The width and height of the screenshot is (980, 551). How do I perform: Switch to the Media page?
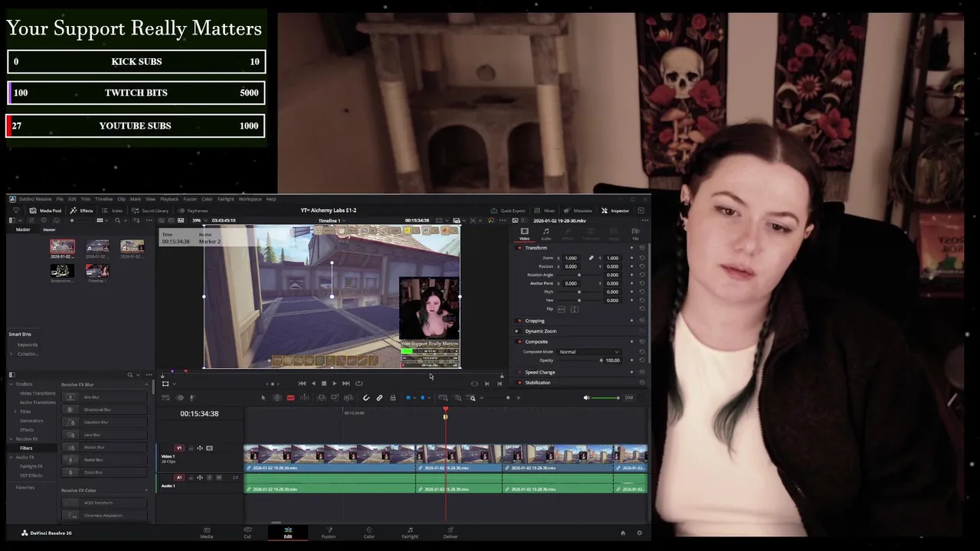pyautogui.click(x=207, y=533)
